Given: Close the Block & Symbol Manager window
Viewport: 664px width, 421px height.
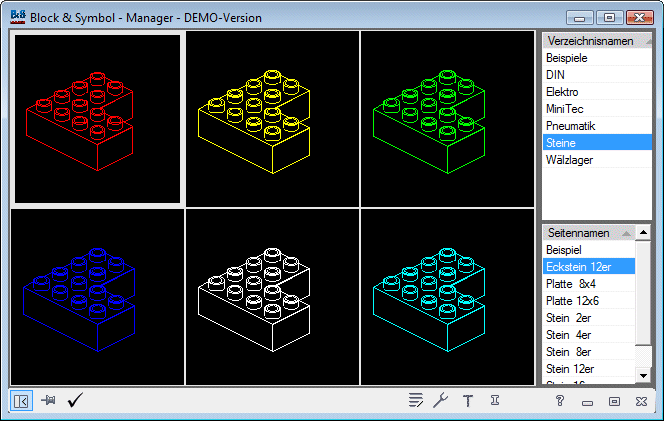Looking at the screenshot, I should [x=639, y=18].
